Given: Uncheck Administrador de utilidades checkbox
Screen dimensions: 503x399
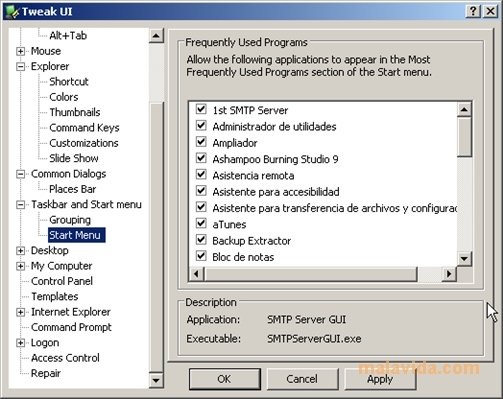Looking at the screenshot, I should point(201,125).
